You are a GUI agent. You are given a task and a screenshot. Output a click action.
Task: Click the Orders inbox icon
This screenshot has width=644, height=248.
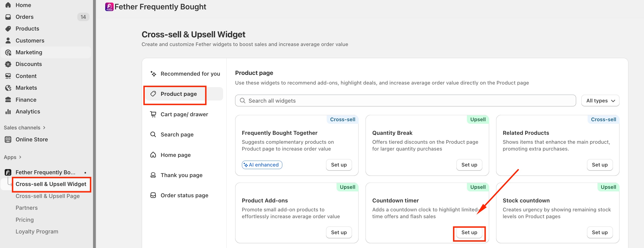(x=8, y=17)
